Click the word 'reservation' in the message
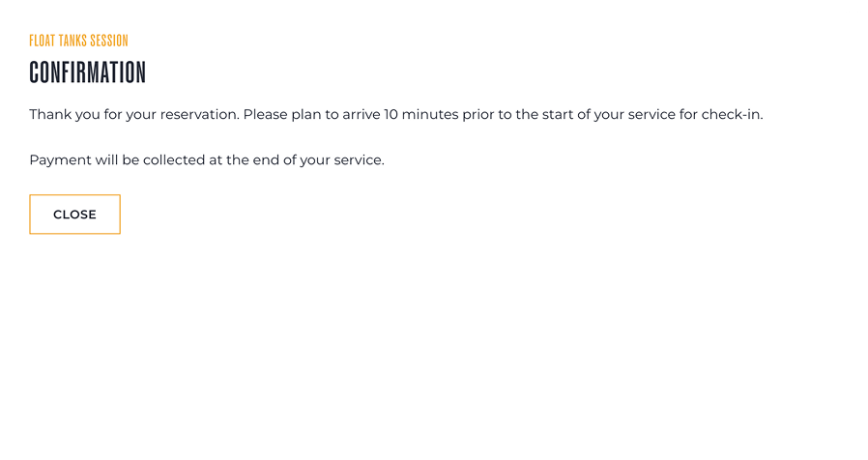Viewport: 868px width, 460px height. click(x=199, y=115)
